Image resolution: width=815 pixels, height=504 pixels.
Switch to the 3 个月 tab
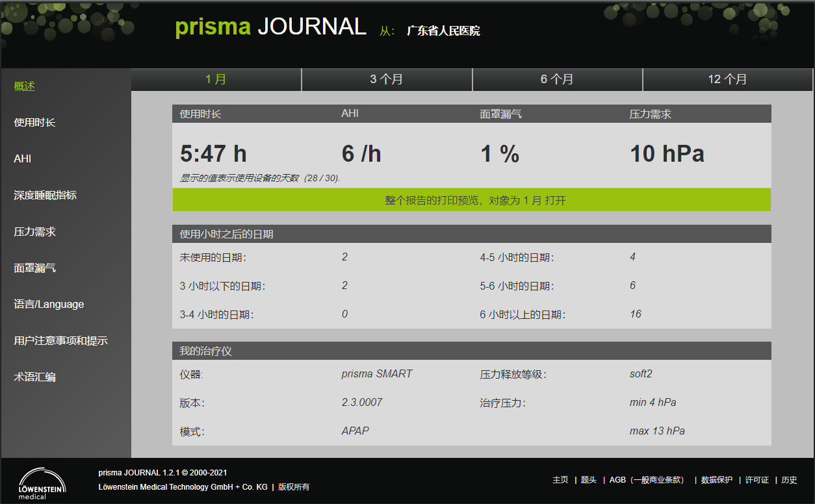pos(387,79)
